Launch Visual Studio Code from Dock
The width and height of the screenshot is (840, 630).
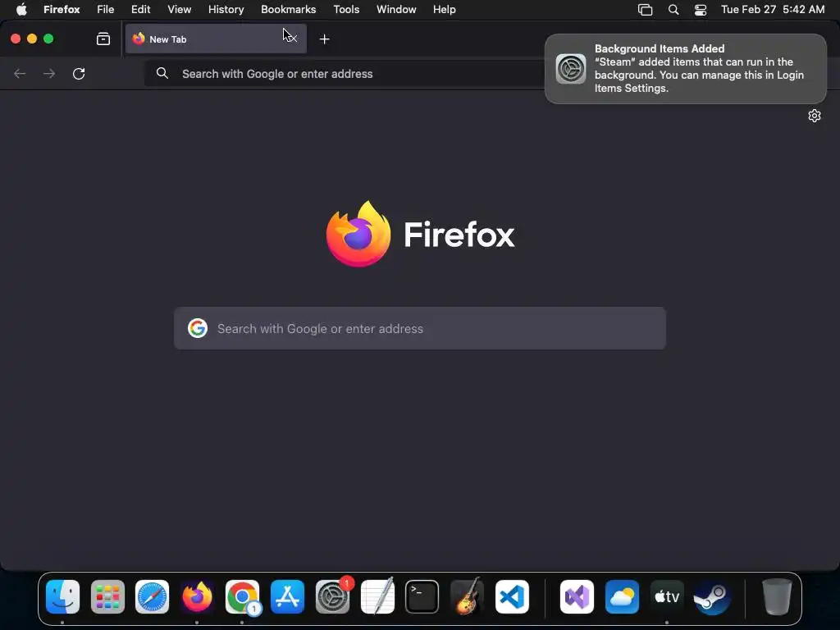pos(512,597)
